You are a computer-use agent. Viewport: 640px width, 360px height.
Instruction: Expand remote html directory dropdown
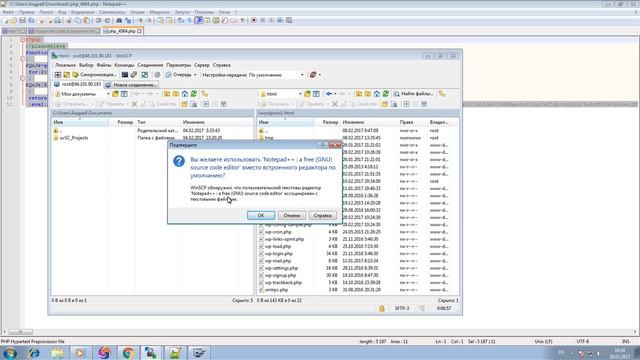pos(300,94)
